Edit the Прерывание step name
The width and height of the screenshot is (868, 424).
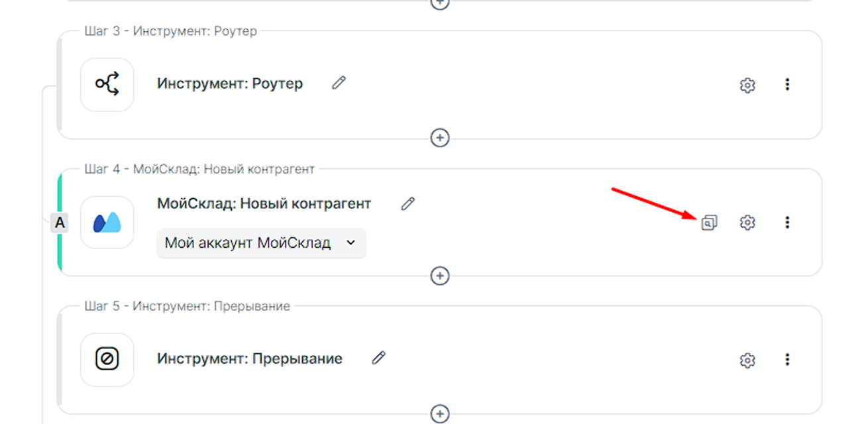pos(378,358)
